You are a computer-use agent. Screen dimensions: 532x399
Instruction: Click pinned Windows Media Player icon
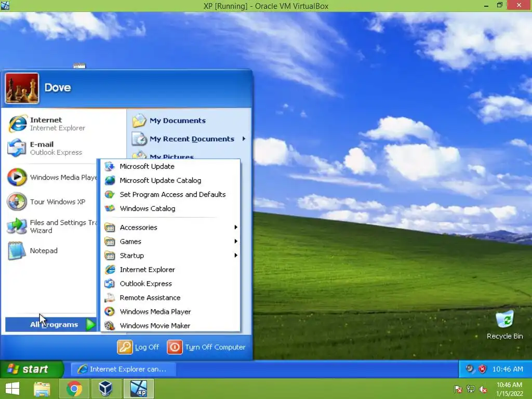point(17,177)
